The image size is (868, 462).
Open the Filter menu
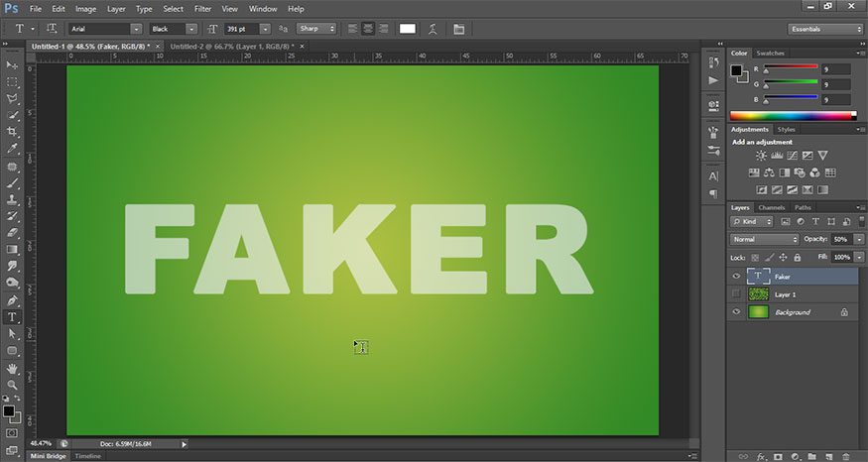[202, 9]
